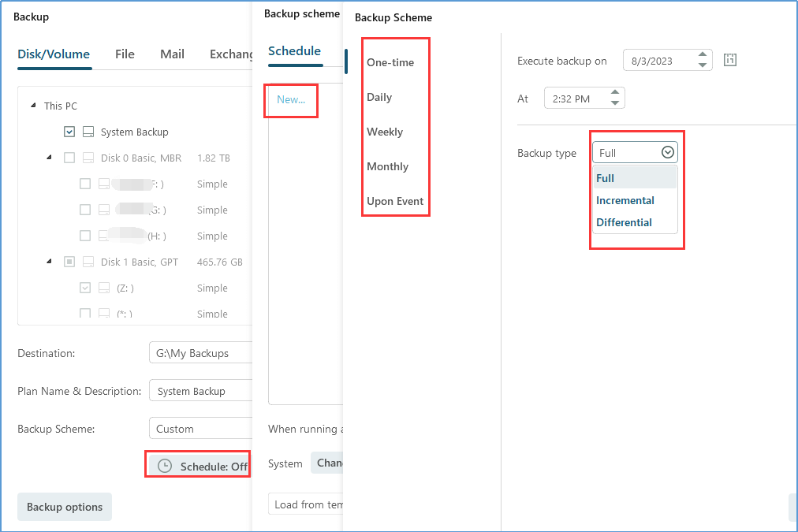This screenshot has width=798, height=532.
Task: Click the Backup options button
Action: pos(65,507)
